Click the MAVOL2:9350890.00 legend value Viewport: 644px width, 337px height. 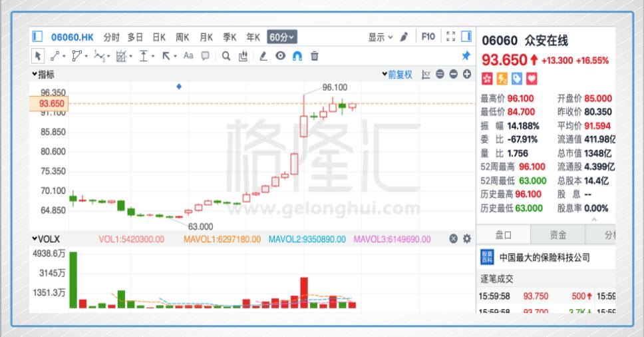tap(307, 239)
